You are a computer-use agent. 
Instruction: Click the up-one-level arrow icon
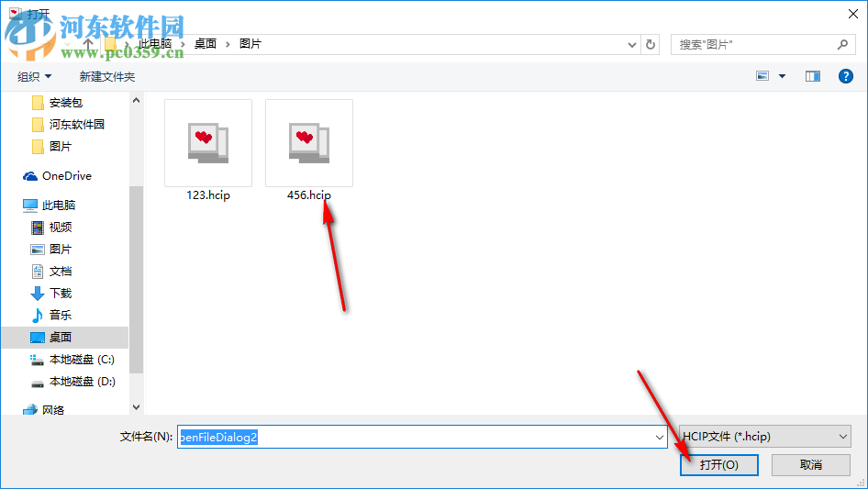88,44
